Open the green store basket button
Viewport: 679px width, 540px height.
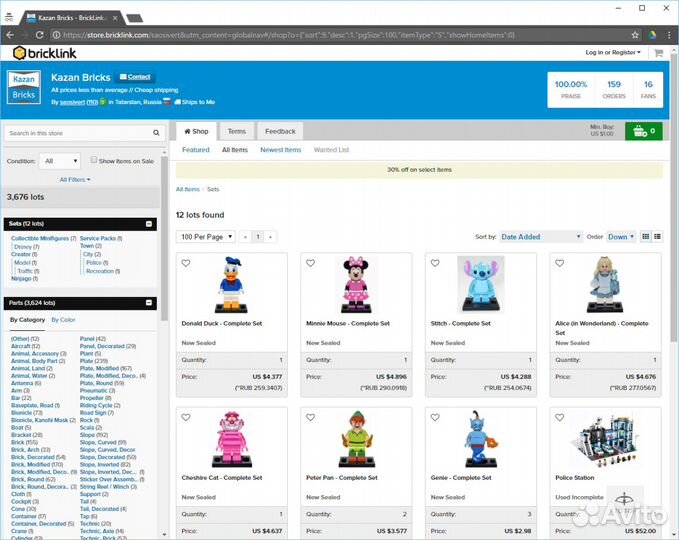[641, 131]
